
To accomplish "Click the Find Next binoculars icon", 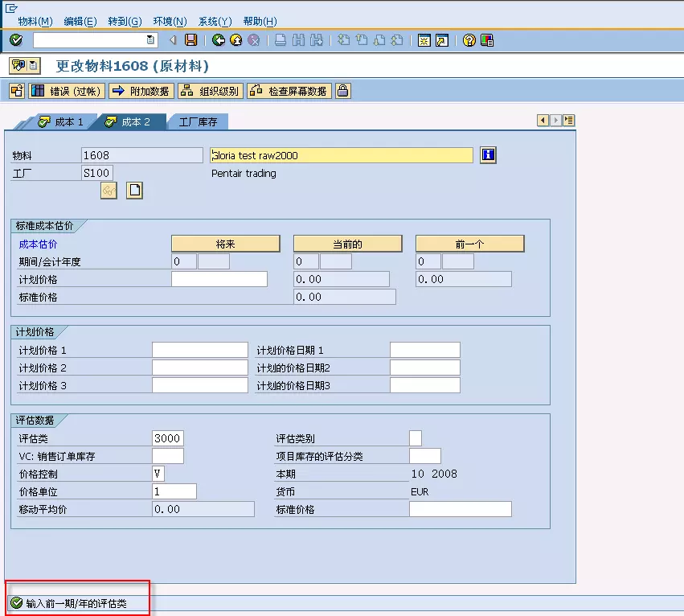I will tap(316, 40).
